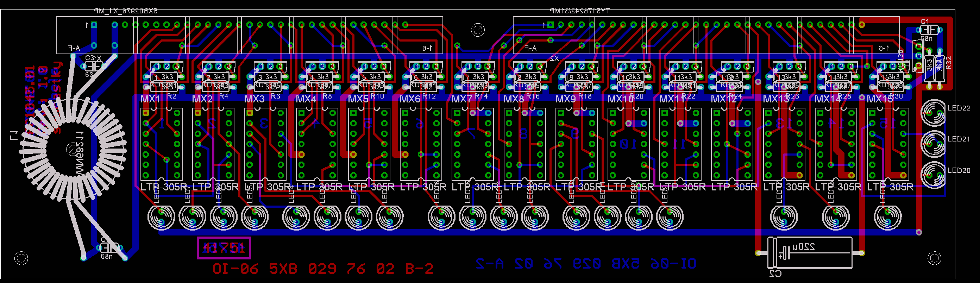Click the MX15 component label
The image size is (980, 283).
(880, 99)
